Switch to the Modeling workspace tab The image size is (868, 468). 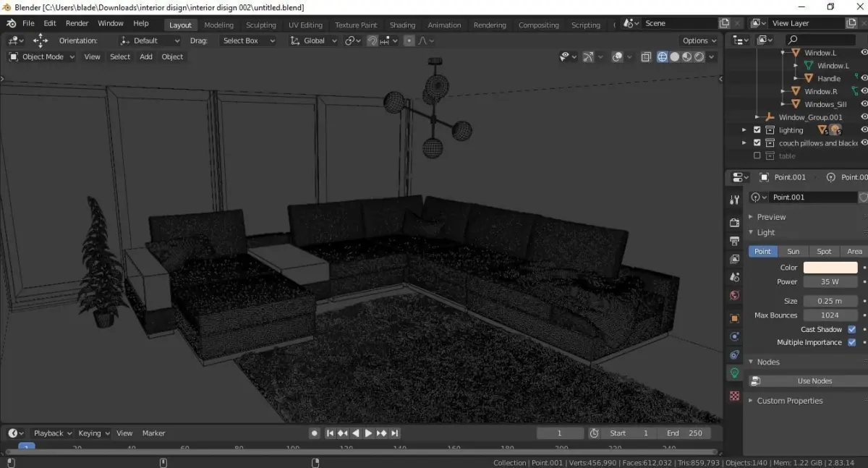pyautogui.click(x=218, y=25)
